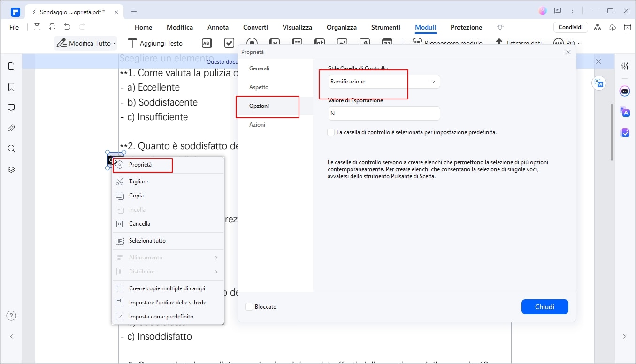Screen dimensions: 636x364
Task: Check 'selezionata per impostazione predefinita' checkbox
Action: pyautogui.click(x=331, y=132)
